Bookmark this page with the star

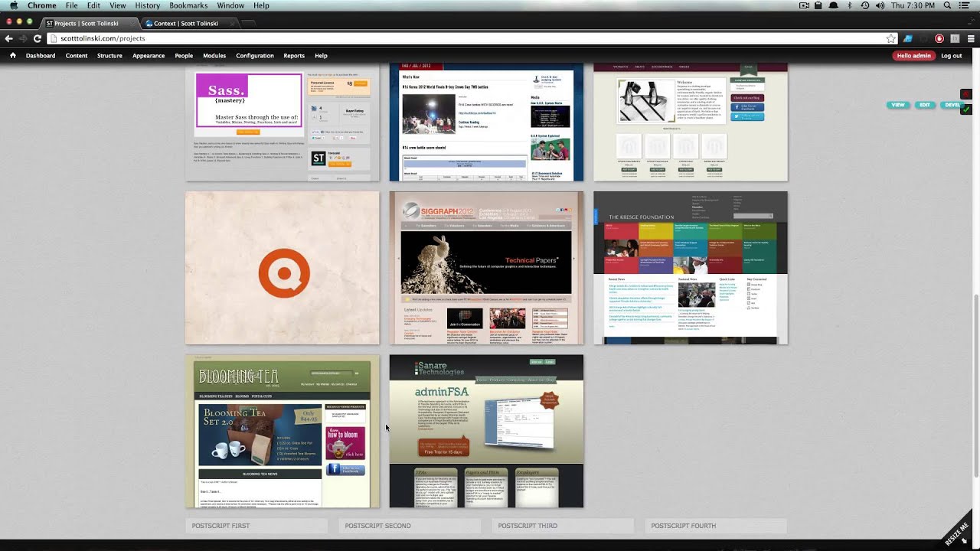891,38
